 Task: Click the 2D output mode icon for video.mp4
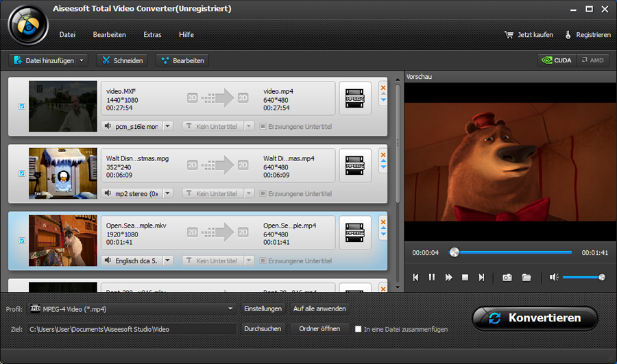(243, 98)
